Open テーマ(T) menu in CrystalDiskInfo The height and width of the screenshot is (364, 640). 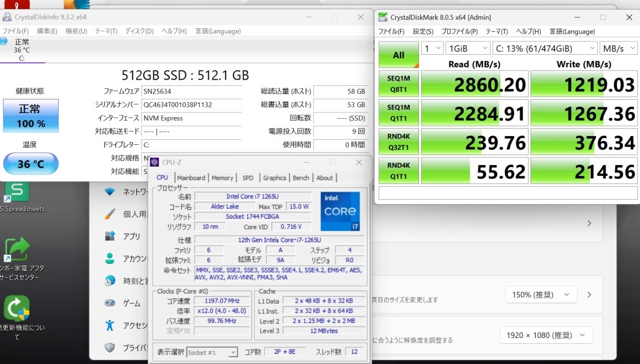click(x=106, y=31)
